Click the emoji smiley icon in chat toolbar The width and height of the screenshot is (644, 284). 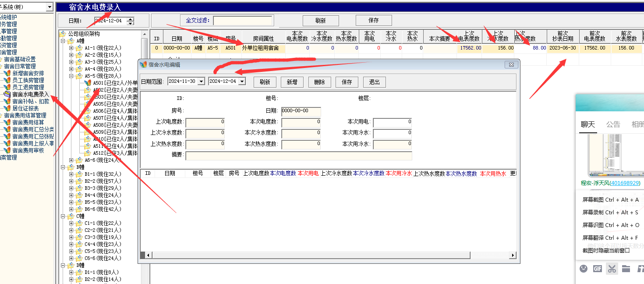[x=584, y=269]
